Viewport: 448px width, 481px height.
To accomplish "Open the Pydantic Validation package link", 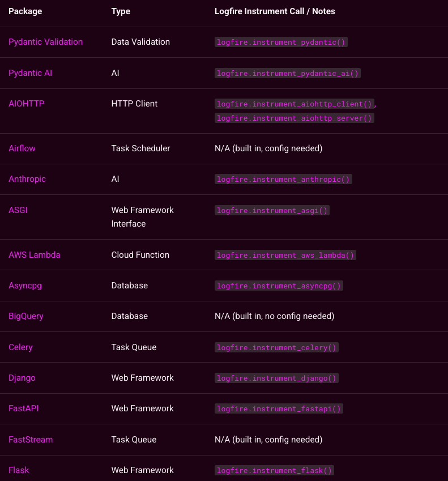I will pos(45,42).
